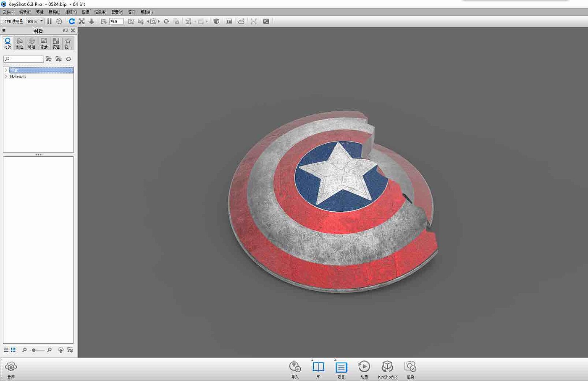Click the library search input field
Image resolution: width=588 pixels, height=381 pixels.
pos(26,59)
